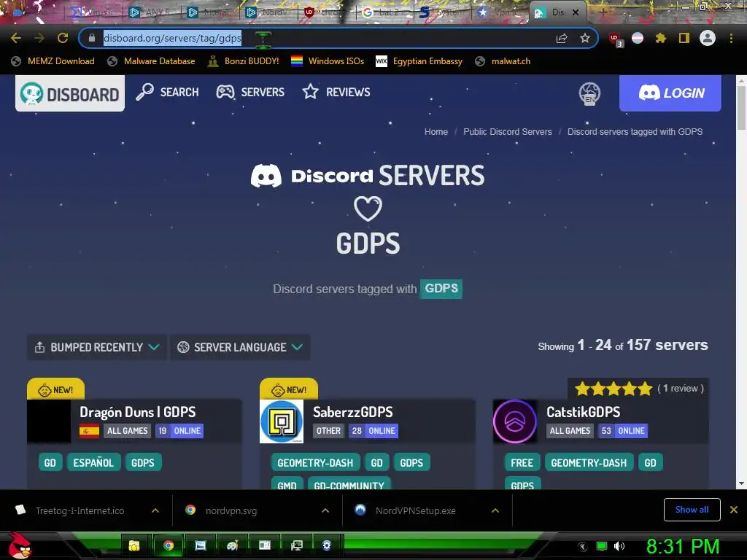Click the share page icon in address bar
This screenshot has height=560, width=747.
562,38
